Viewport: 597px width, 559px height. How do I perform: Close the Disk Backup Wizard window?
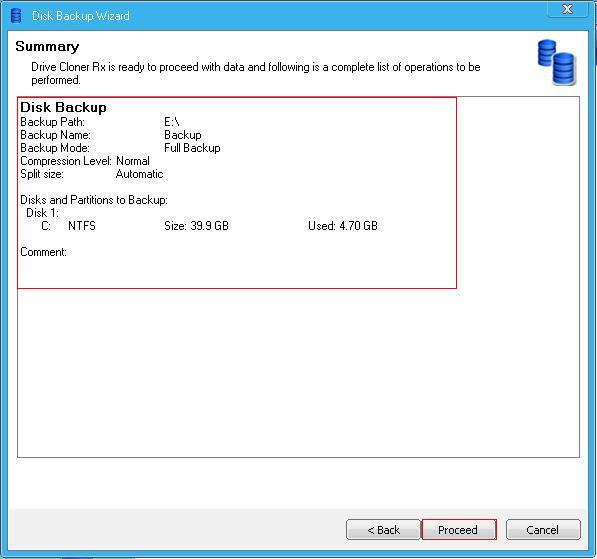567,8
